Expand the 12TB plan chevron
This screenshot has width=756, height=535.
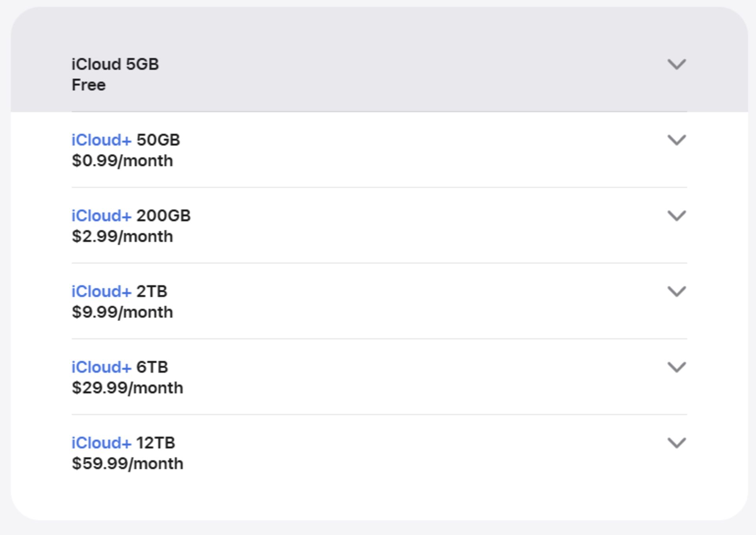676,442
